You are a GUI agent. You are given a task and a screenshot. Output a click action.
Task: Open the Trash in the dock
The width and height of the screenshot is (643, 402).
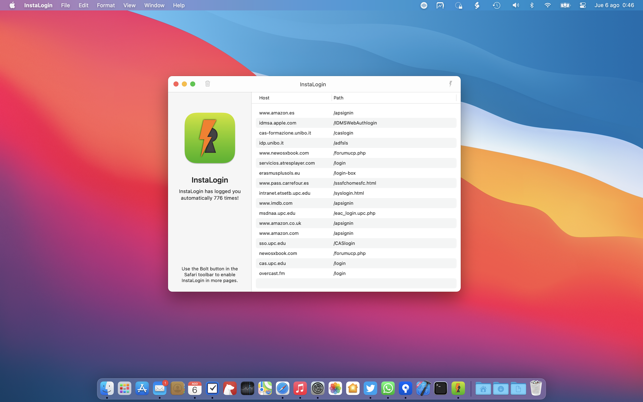coord(536,388)
